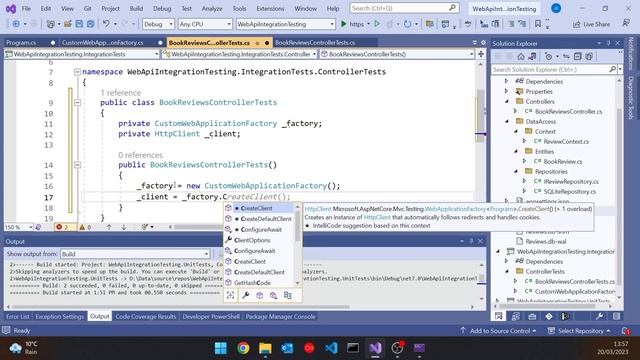Click the Live Share button
The image size is (640, 360).
(x=591, y=24)
